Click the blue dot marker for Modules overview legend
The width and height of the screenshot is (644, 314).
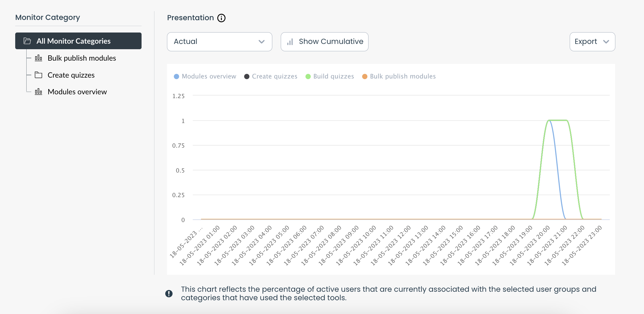tap(176, 76)
